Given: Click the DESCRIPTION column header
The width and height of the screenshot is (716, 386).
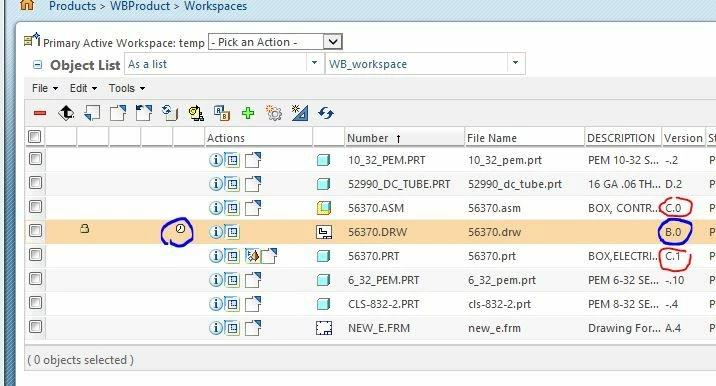Looking at the screenshot, I should [x=623, y=137].
